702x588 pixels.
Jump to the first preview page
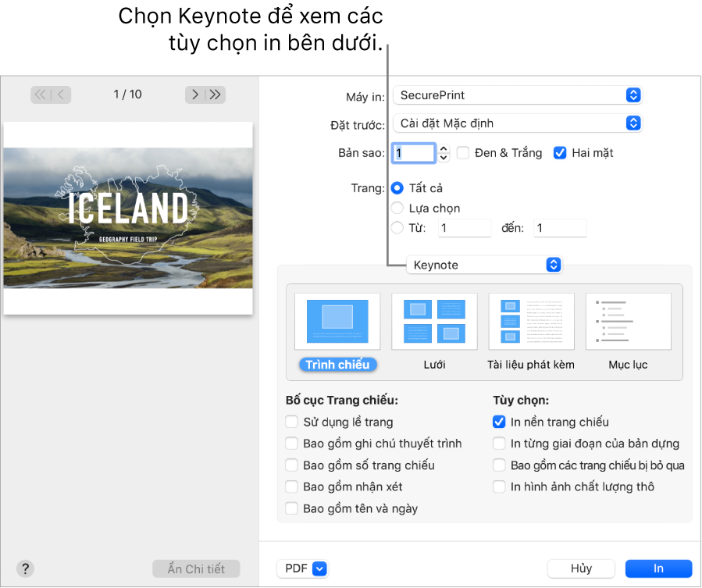(39, 94)
